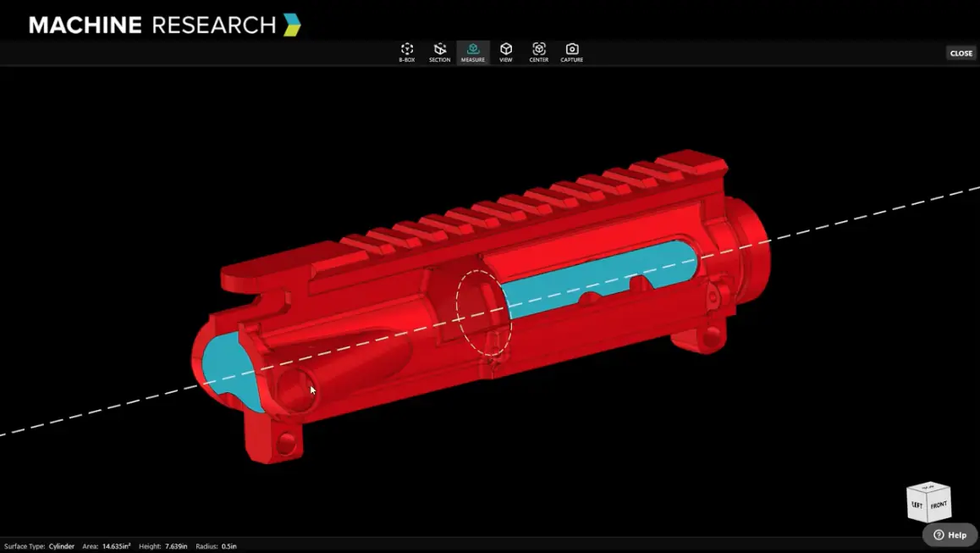Activate the Section cut tool
The height and width of the screenshot is (553, 980).
click(439, 53)
